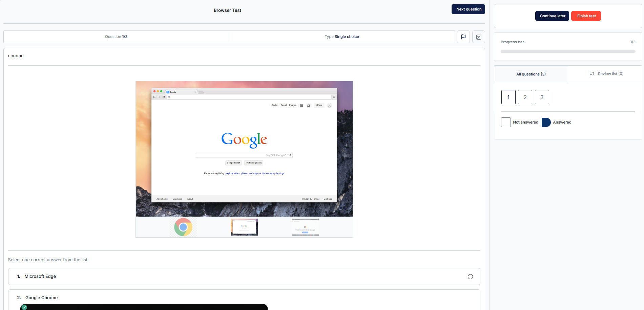This screenshot has height=310, width=644.
Task: Click the Answered legend swatch
Action: 546,122
